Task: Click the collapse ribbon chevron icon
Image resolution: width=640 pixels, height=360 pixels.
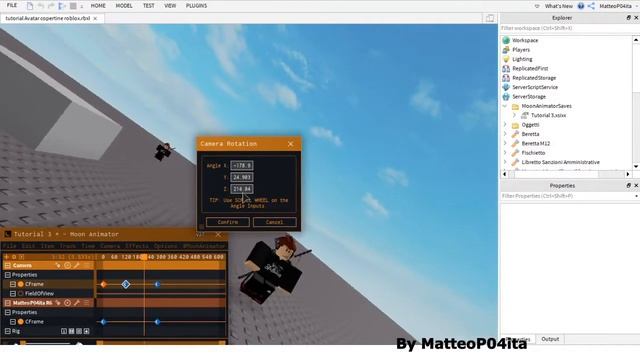Action: (537, 6)
